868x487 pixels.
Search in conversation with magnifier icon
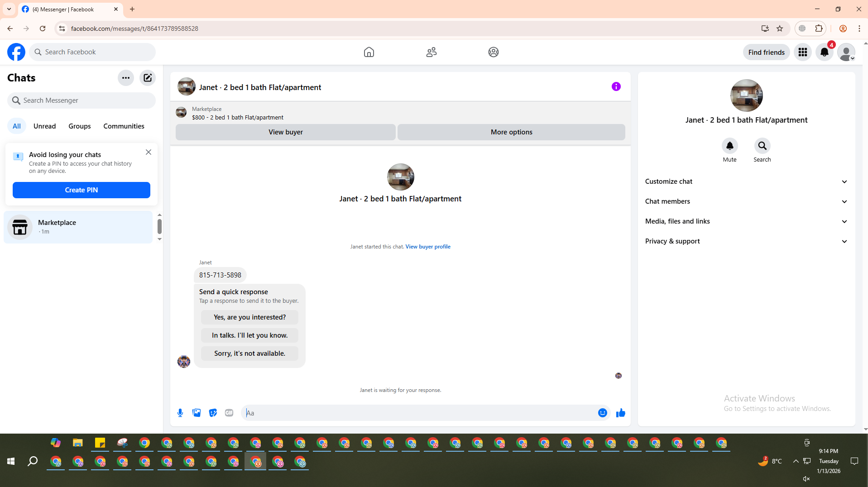[x=762, y=146]
